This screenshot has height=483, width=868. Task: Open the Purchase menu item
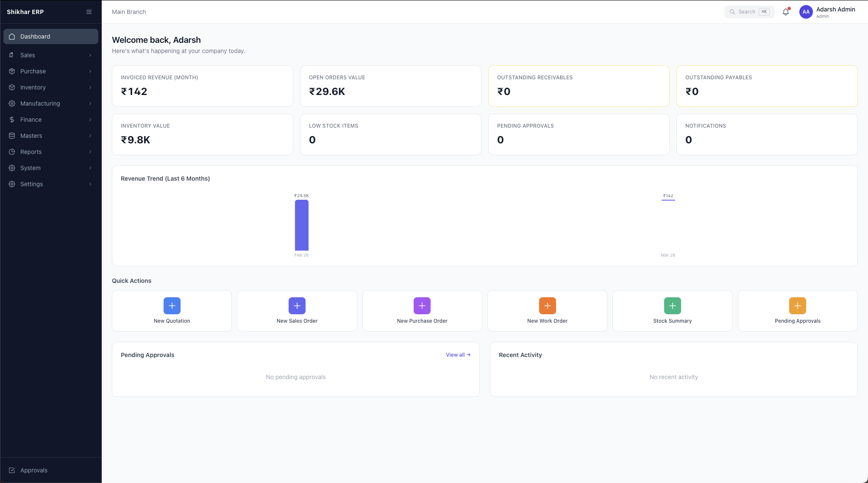pyautogui.click(x=51, y=71)
